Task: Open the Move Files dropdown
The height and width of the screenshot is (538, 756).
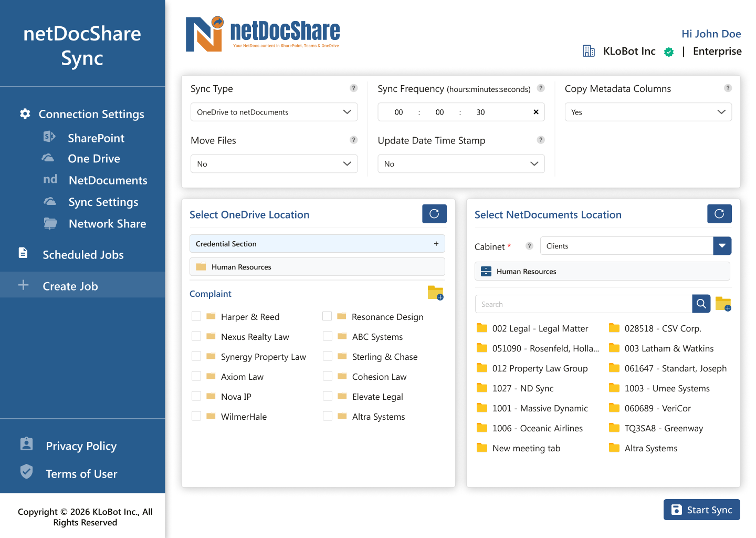Action: pos(274,163)
